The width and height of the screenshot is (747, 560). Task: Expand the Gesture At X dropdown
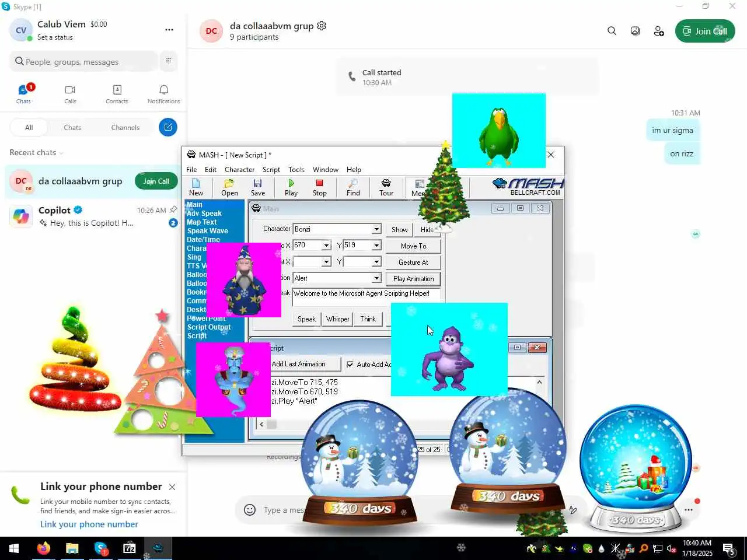tap(326, 262)
